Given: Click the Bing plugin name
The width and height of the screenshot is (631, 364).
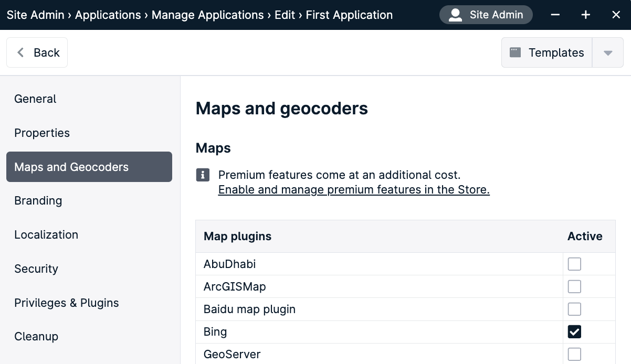Looking at the screenshot, I should (x=215, y=332).
